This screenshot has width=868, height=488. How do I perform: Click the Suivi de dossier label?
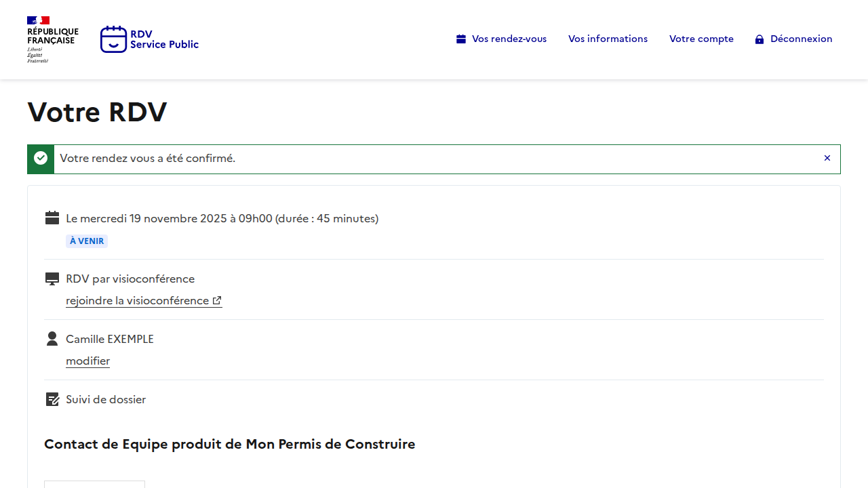[x=106, y=399]
